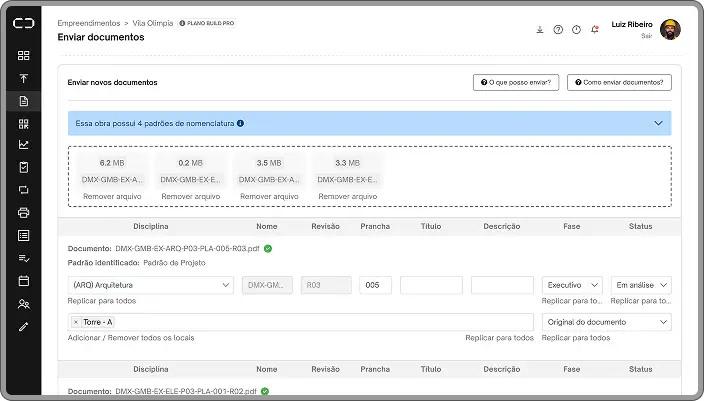Open the (ARQ) Arquitetura discipline dropdown
704x401 pixels.
150,285
